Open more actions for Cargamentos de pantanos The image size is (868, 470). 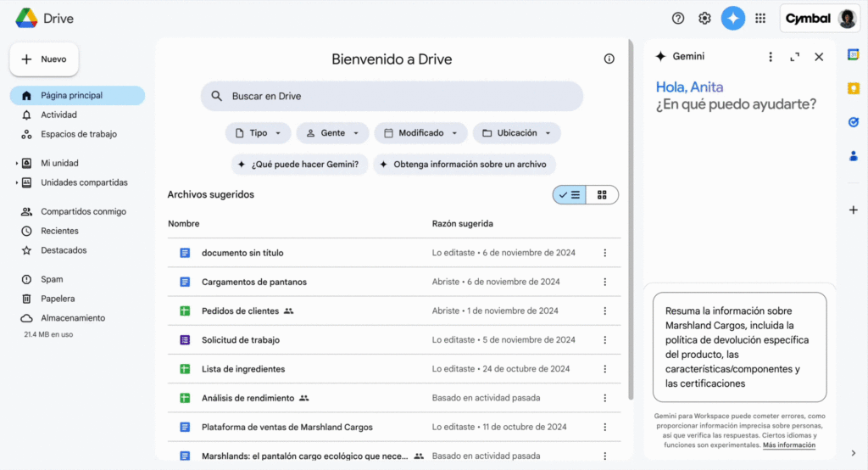[x=604, y=283]
